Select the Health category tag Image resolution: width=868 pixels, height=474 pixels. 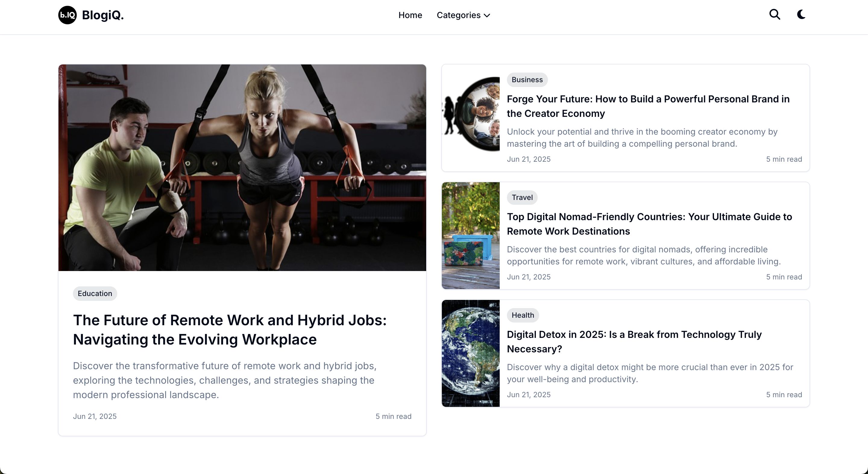(x=523, y=315)
